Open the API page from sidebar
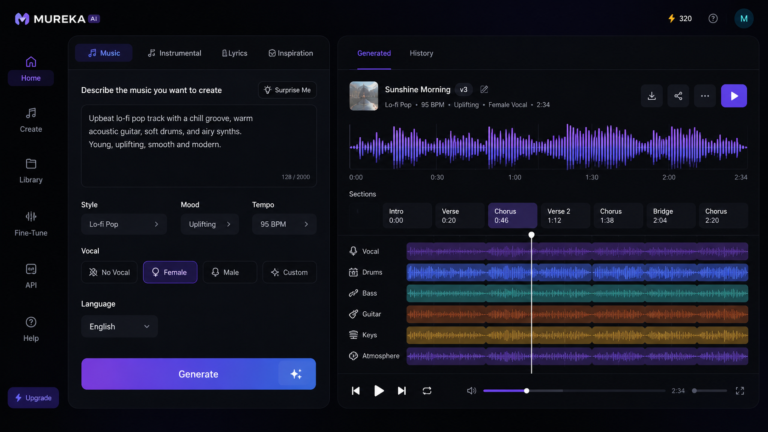This screenshot has height=432, width=768. [x=31, y=276]
